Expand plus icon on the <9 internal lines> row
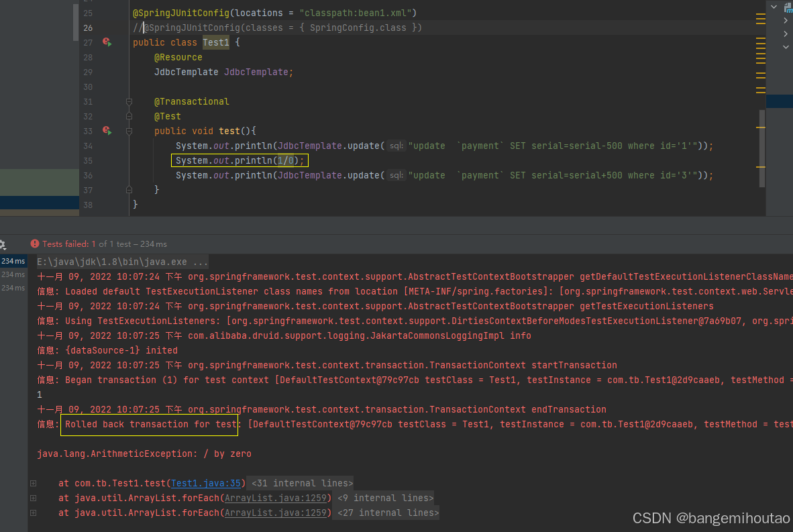Viewport: 793px width, 532px height. pos(34,498)
